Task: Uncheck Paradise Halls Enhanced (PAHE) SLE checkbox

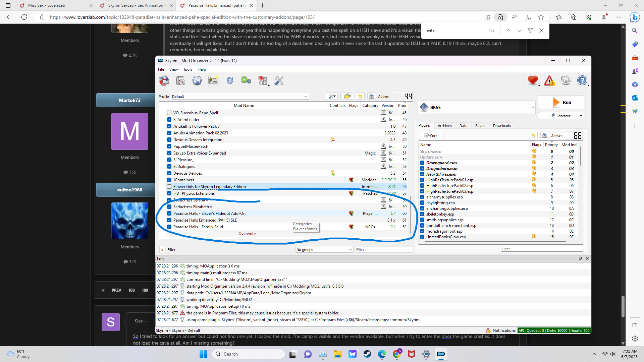Action: click(169, 220)
